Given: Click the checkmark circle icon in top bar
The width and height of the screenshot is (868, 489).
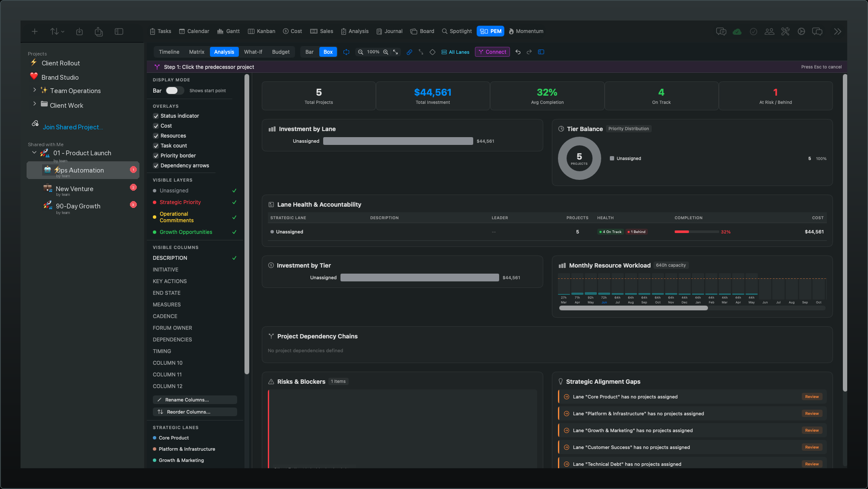Looking at the screenshot, I should 753,31.
